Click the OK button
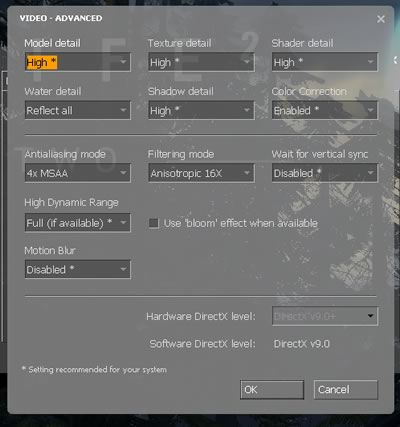This screenshot has height=427, width=400. coord(272,390)
